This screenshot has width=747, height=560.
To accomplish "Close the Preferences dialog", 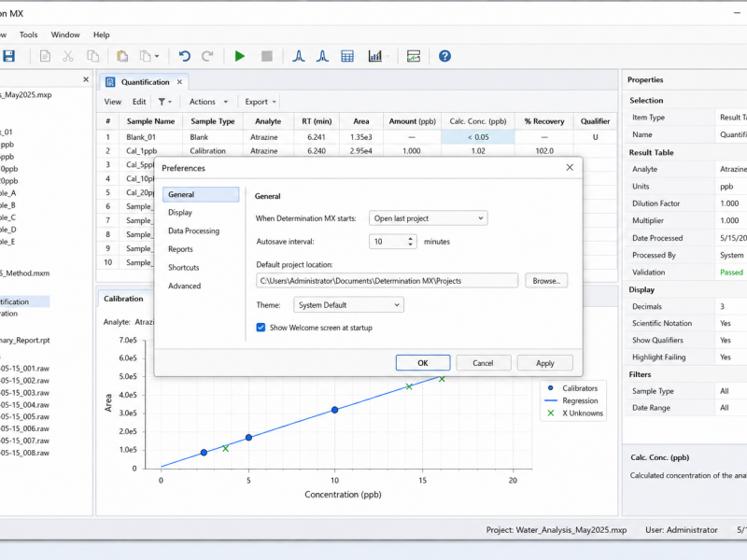I will pos(570,168).
